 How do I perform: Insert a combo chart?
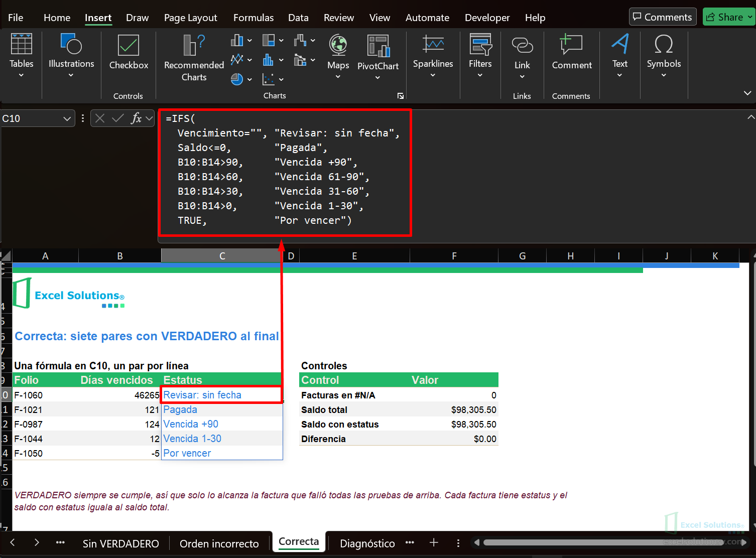[x=305, y=60]
